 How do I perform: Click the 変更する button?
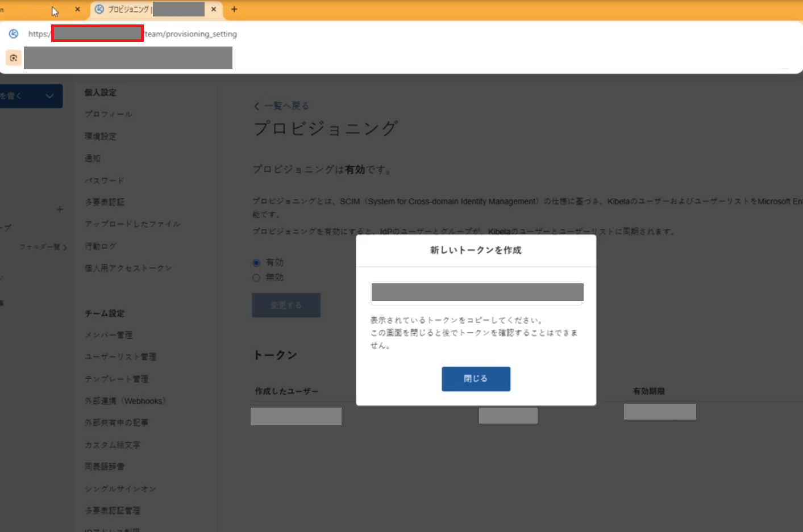[x=286, y=305]
